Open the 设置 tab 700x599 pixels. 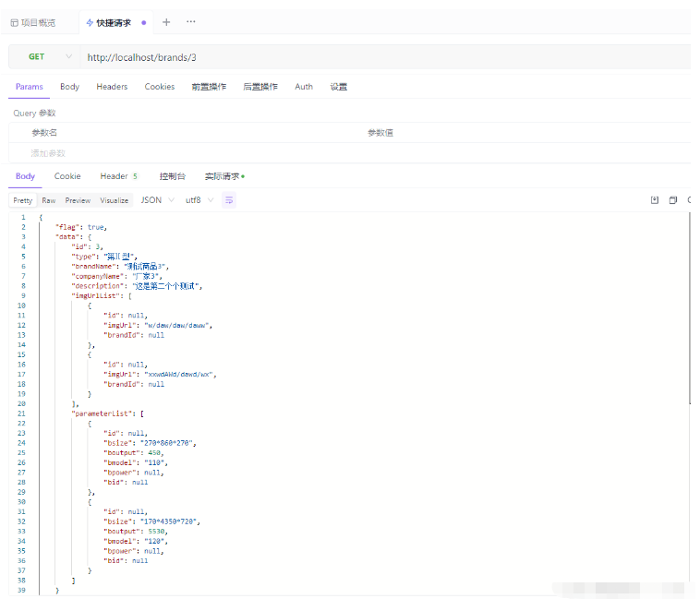(338, 87)
